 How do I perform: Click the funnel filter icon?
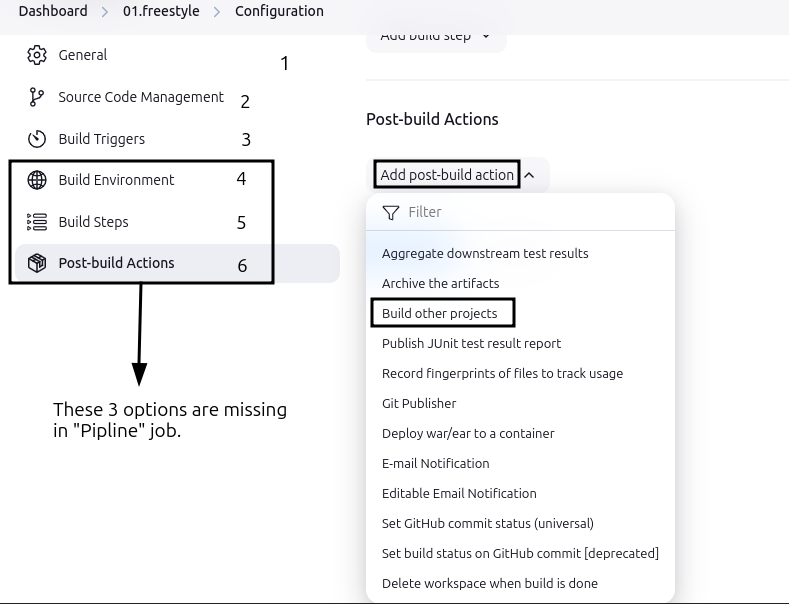[391, 212]
